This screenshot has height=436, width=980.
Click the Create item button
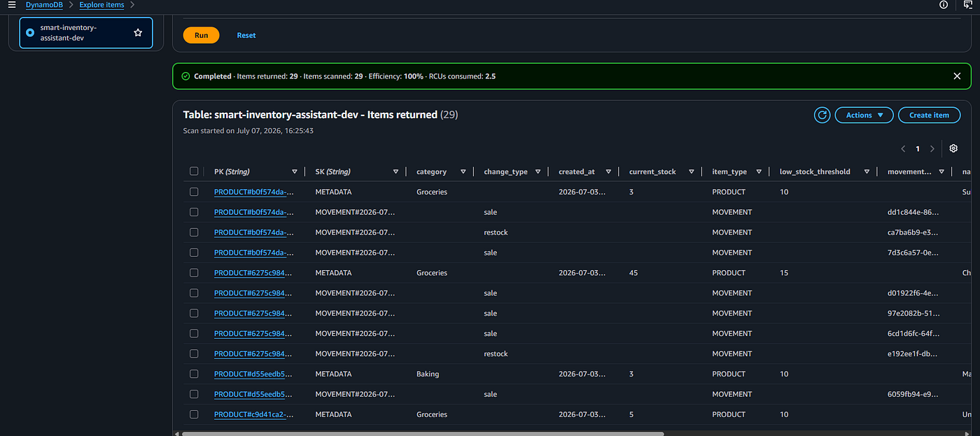[929, 115]
